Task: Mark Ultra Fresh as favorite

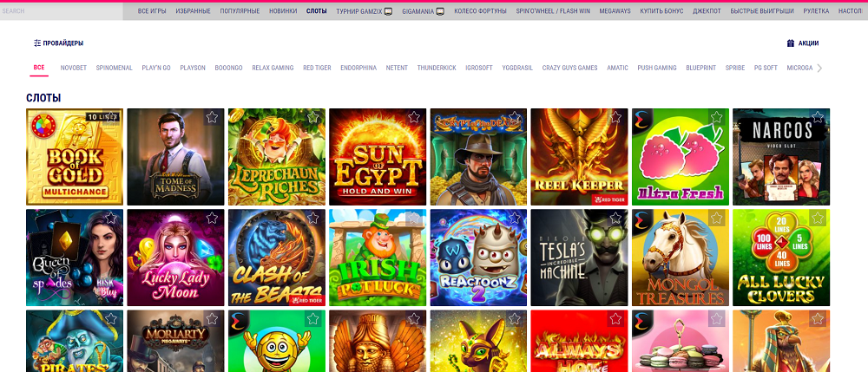Action: pos(716,117)
